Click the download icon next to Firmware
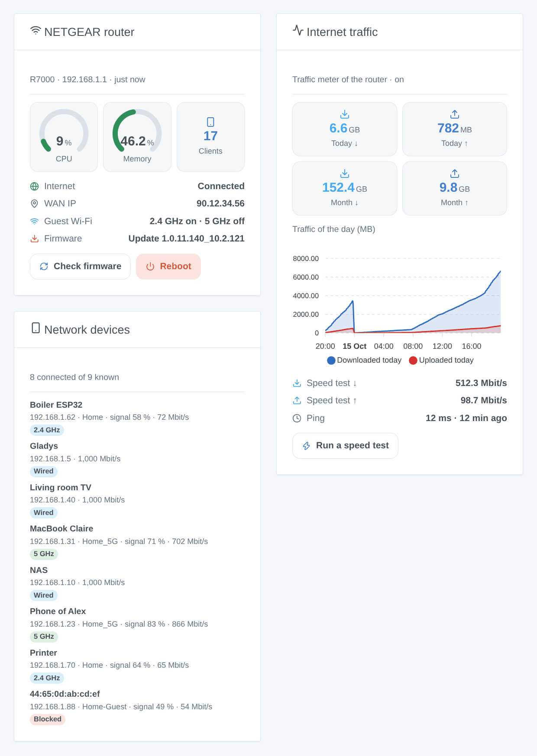Viewport: 537px width, 756px height. (x=35, y=239)
